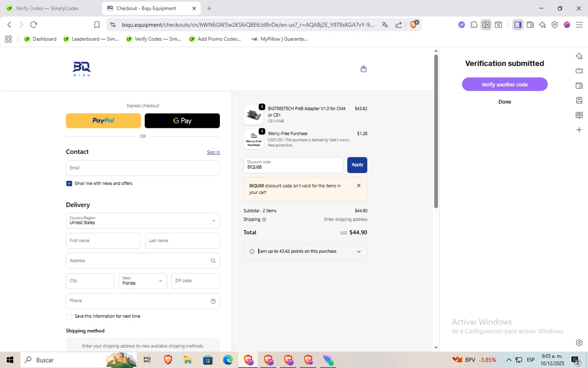Screen dimensions: 588x368
Task: Open the Add Promo Codes... bookmark
Action: click(x=215, y=39)
